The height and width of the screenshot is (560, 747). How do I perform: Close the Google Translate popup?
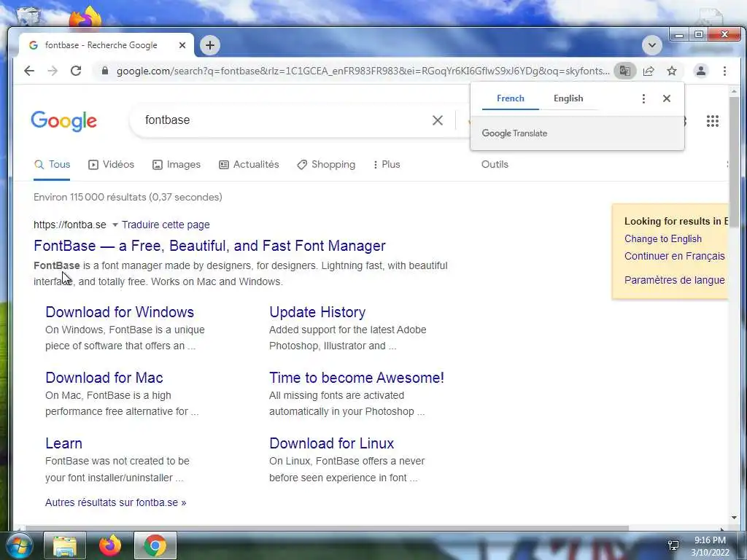[x=667, y=98]
